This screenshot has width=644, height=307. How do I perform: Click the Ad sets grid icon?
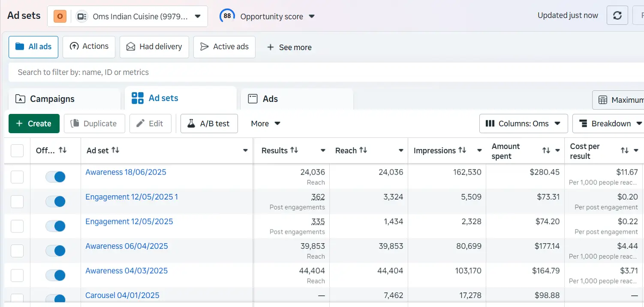coord(137,98)
